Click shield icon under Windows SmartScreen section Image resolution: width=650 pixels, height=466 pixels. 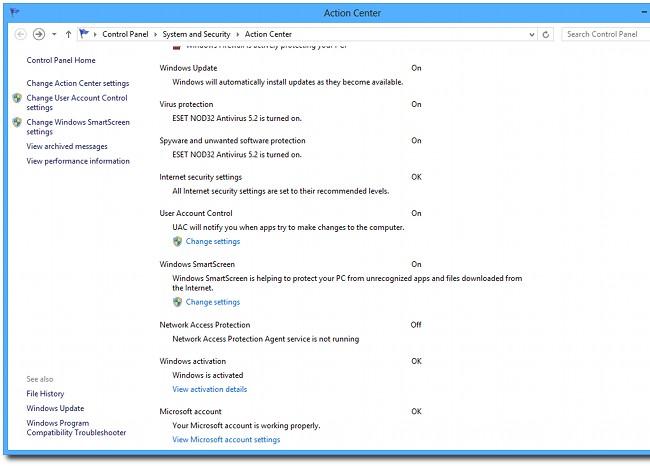click(x=177, y=302)
